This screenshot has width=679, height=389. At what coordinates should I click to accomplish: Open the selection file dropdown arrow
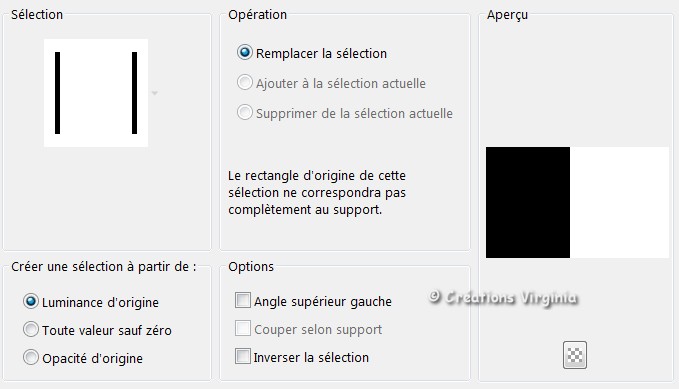click(x=155, y=93)
